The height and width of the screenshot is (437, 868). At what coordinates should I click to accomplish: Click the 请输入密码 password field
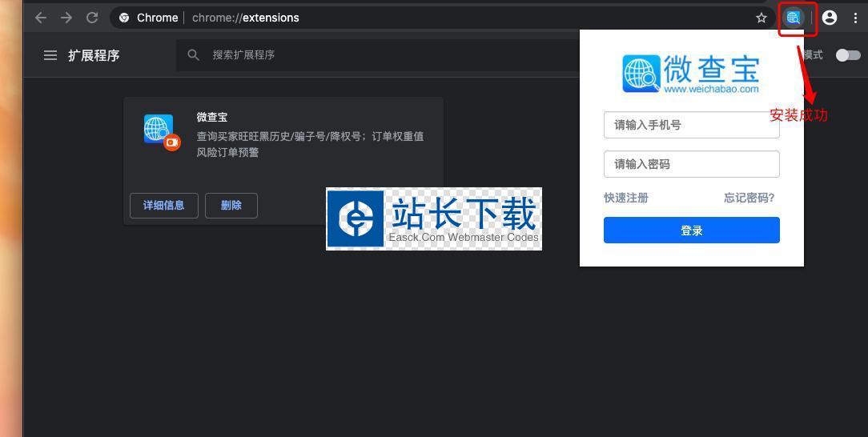[x=691, y=164]
